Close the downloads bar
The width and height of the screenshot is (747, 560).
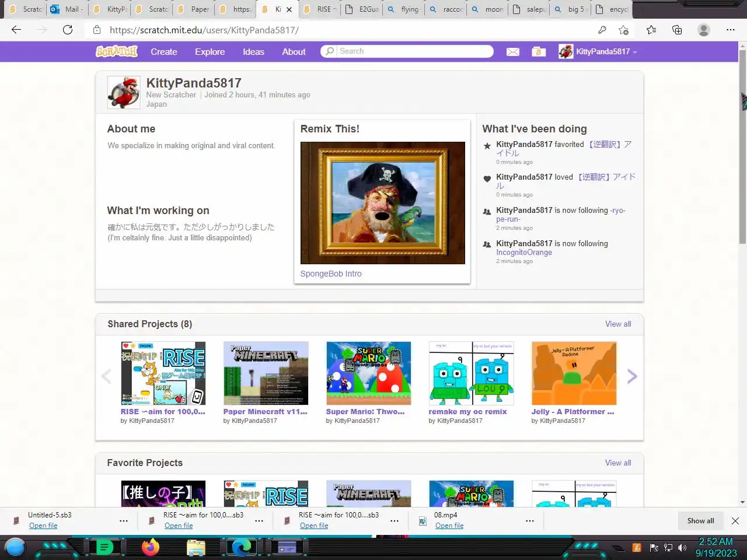coord(735,521)
